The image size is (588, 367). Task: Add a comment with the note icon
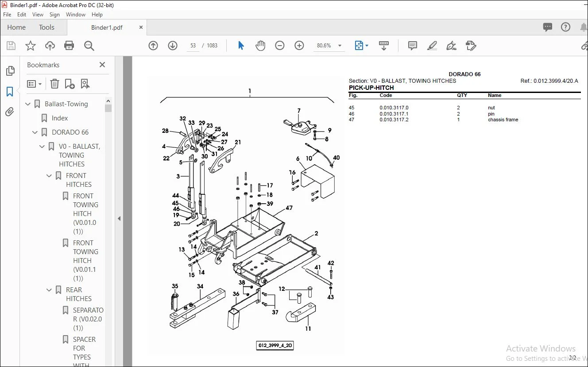click(x=413, y=46)
